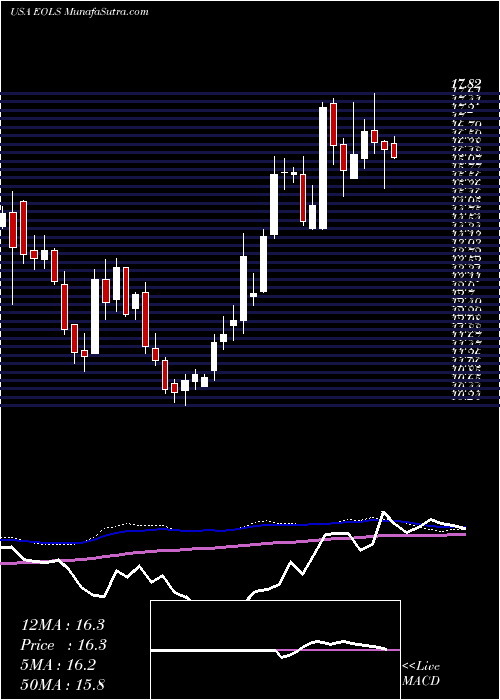Click the USA EOLS MunafaSutra.com title text

79,12
